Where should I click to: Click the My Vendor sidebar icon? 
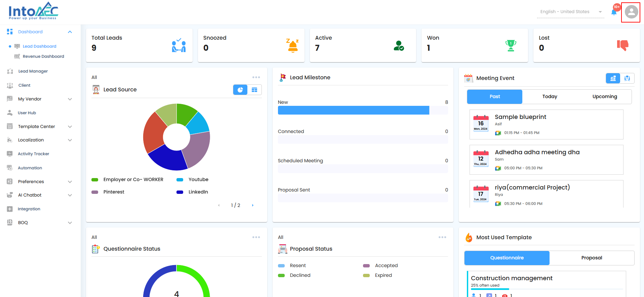pos(10,99)
